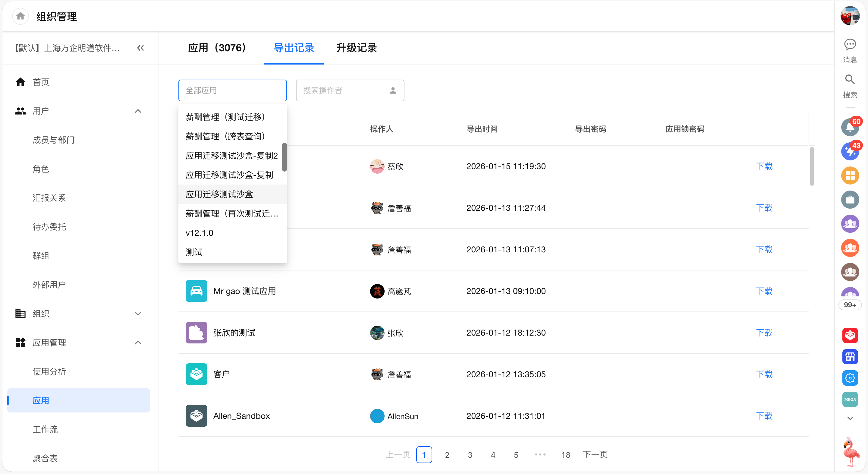Open the MEGA icon in the right rail
Image resolution: width=868 pixels, height=474 pixels.
pos(850,399)
